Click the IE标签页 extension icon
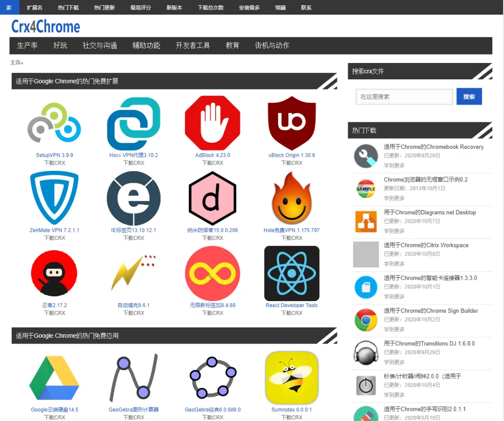This screenshot has width=504, height=421. pos(133,198)
